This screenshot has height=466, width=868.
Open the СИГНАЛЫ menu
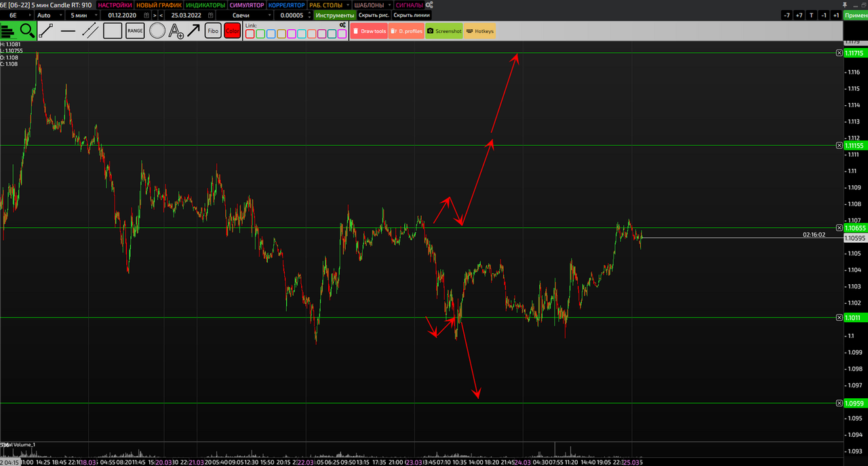(410, 5)
